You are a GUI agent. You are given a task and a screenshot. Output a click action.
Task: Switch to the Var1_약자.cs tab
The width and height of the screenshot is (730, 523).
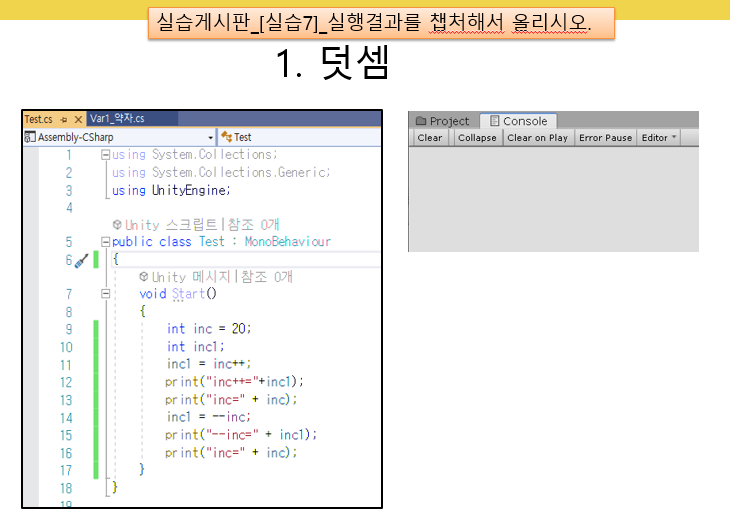(x=117, y=118)
